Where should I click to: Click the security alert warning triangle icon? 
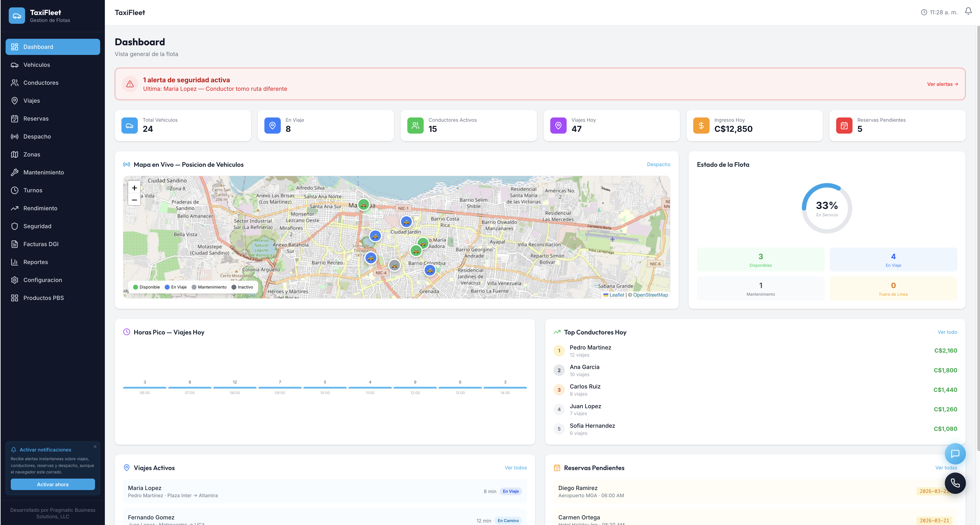point(130,84)
